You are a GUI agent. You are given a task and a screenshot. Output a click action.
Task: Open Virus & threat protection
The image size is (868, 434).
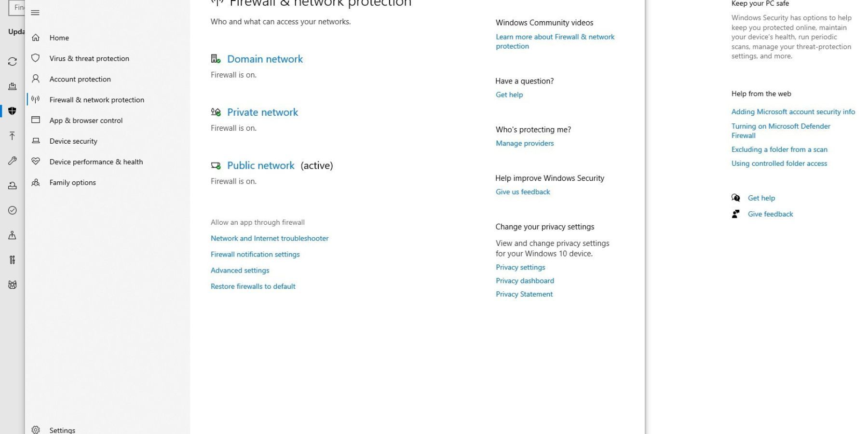89,58
